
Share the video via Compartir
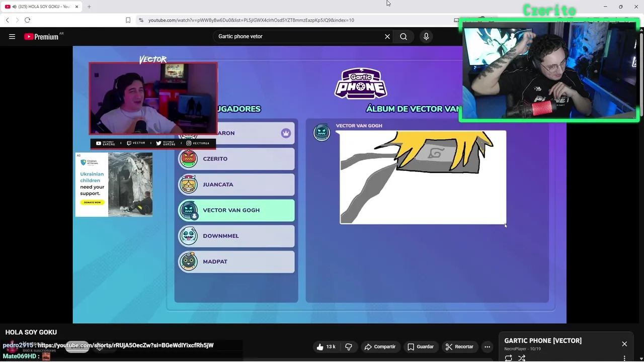tap(380, 347)
